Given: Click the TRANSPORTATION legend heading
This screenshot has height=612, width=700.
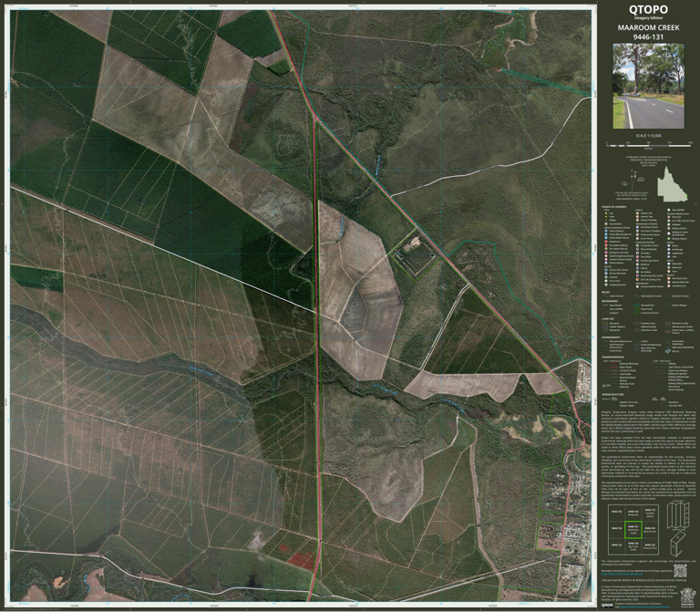Looking at the screenshot, I should click(612, 357).
